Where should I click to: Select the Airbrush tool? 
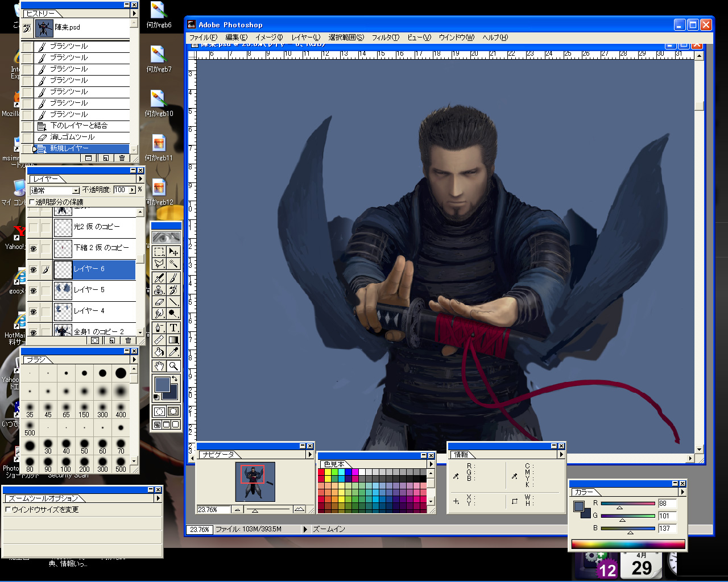coord(159,278)
